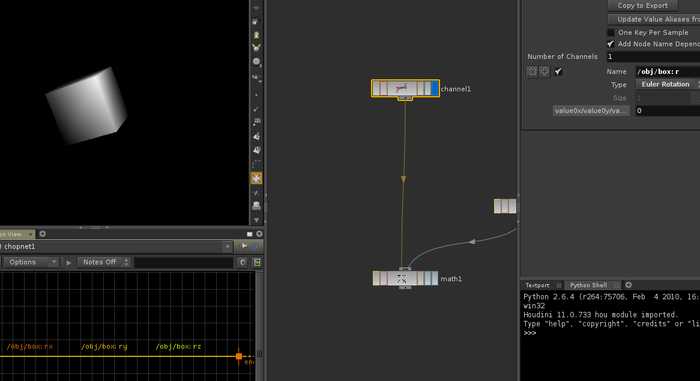Click the channel1 node icon
The width and height of the screenshot is (700, 381).
point(402,88)
